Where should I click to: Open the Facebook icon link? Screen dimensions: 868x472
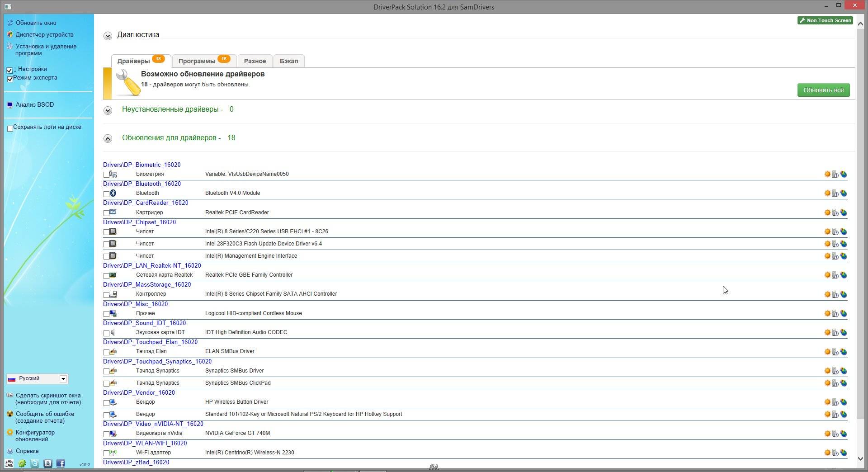click(x=61, y=463)
